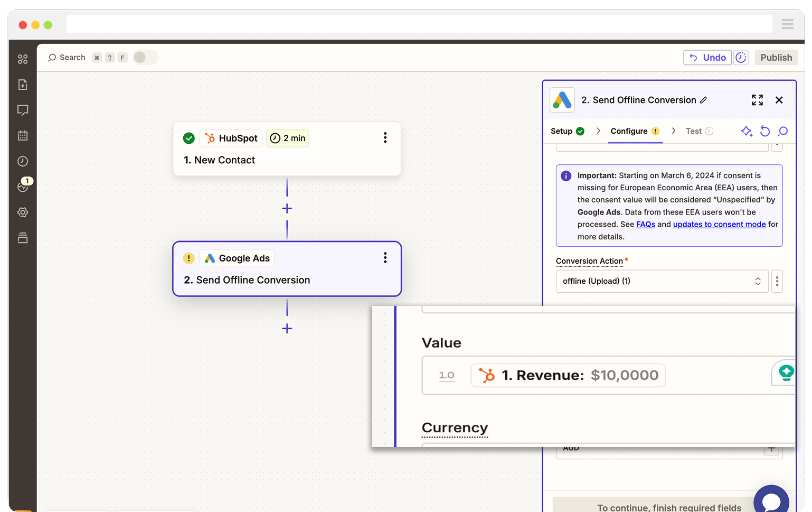Click the AI sparkle icon in panel
The image size is (812, 512).
tap(747, 131)
